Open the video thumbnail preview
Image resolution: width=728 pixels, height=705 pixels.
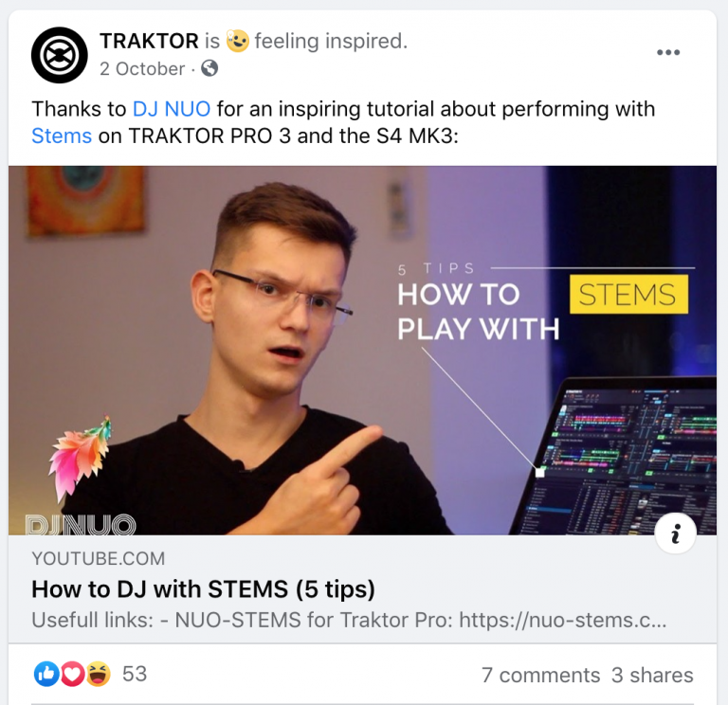coord(362,351)
